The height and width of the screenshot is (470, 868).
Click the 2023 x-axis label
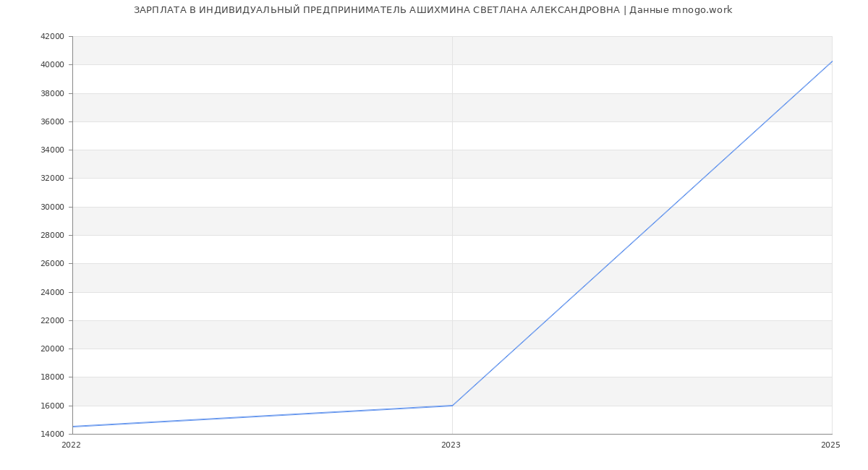pyautogui.click(x=451, y=445)
